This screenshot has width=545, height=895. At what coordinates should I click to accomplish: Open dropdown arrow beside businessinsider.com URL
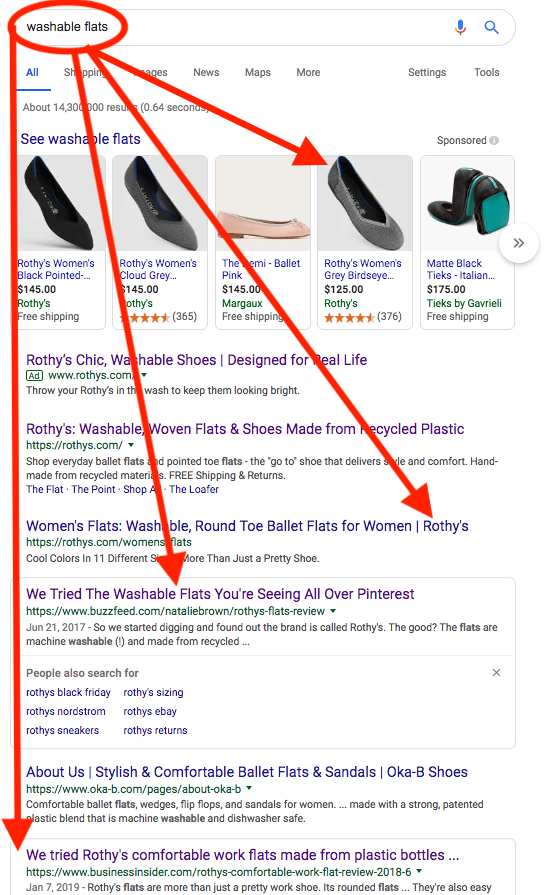tap(419, 872)
